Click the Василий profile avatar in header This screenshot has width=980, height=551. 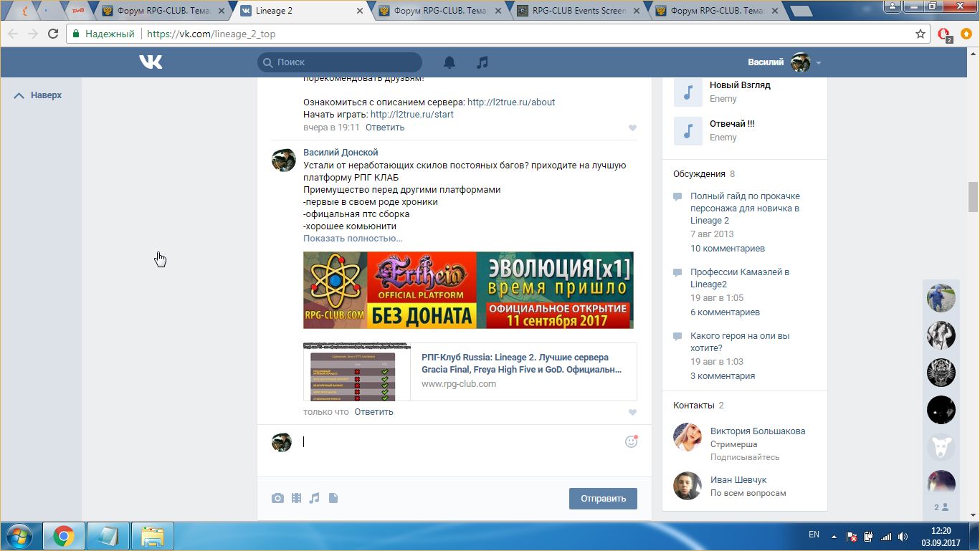click(800, 62)
